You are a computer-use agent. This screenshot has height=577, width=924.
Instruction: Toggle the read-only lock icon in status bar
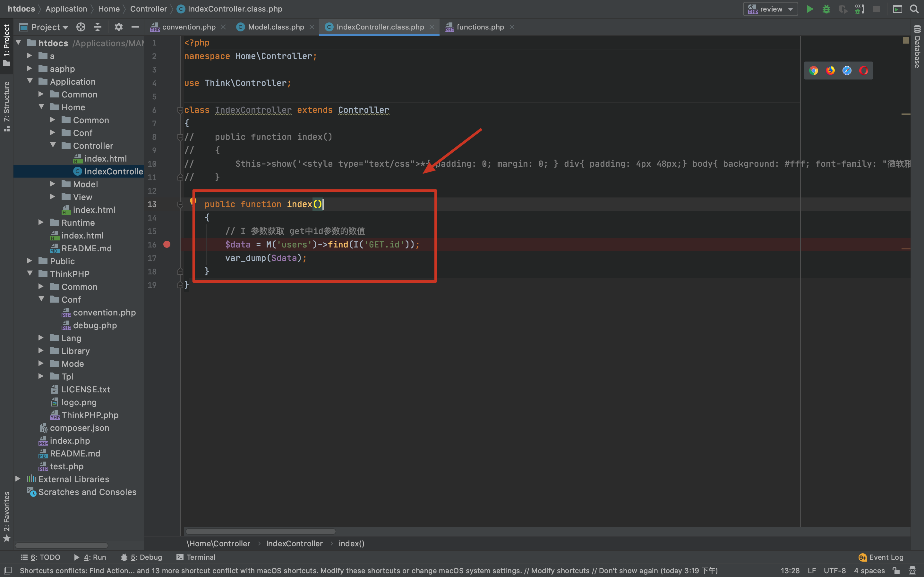(896, 571)
